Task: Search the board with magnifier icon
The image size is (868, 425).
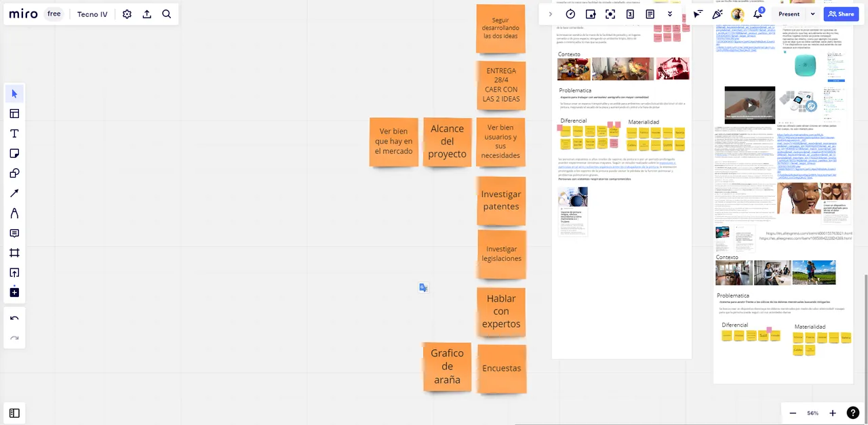Action: click(x=167, y=14)
